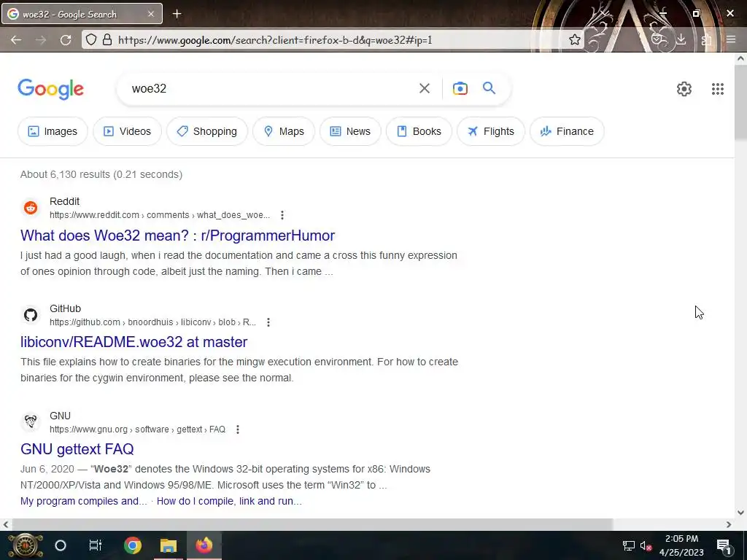This screenshot has height=560, width=747.
Task: Show News results
Action: coord(350,131)
